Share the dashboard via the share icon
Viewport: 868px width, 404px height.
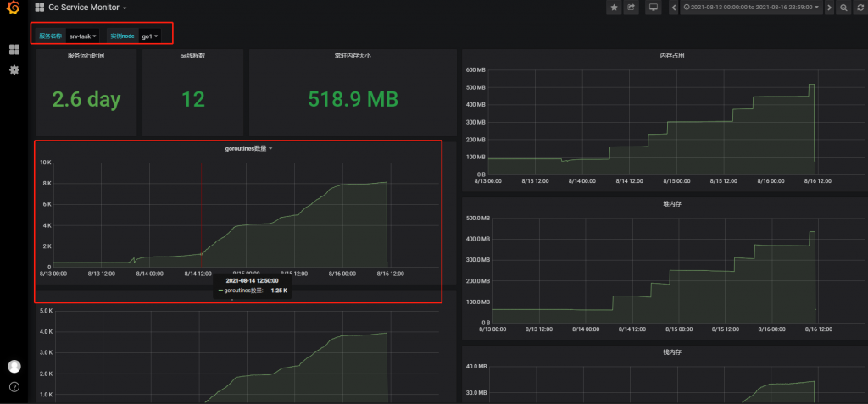(631, 8)
